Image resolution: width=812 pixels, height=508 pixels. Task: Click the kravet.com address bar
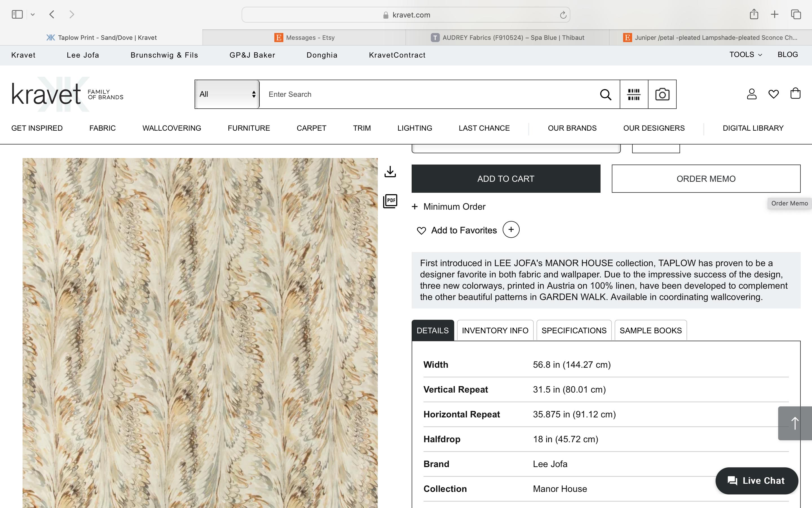point(406,15)
